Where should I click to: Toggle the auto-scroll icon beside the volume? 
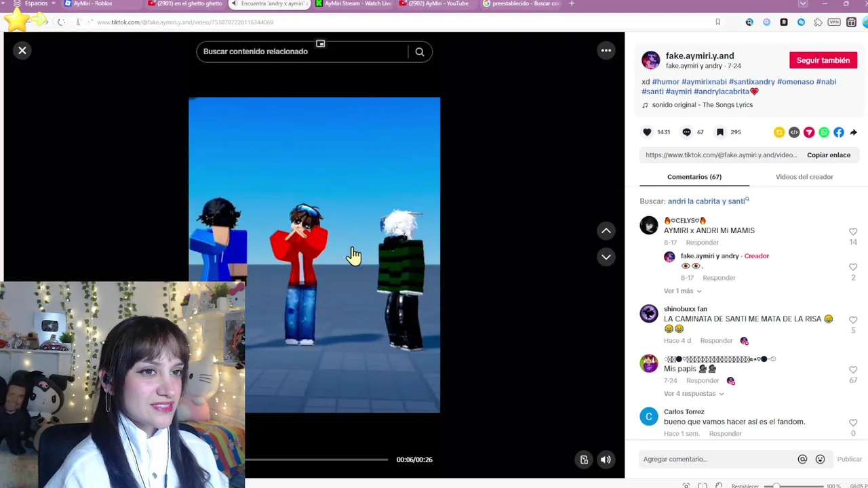tap(584, 460)
